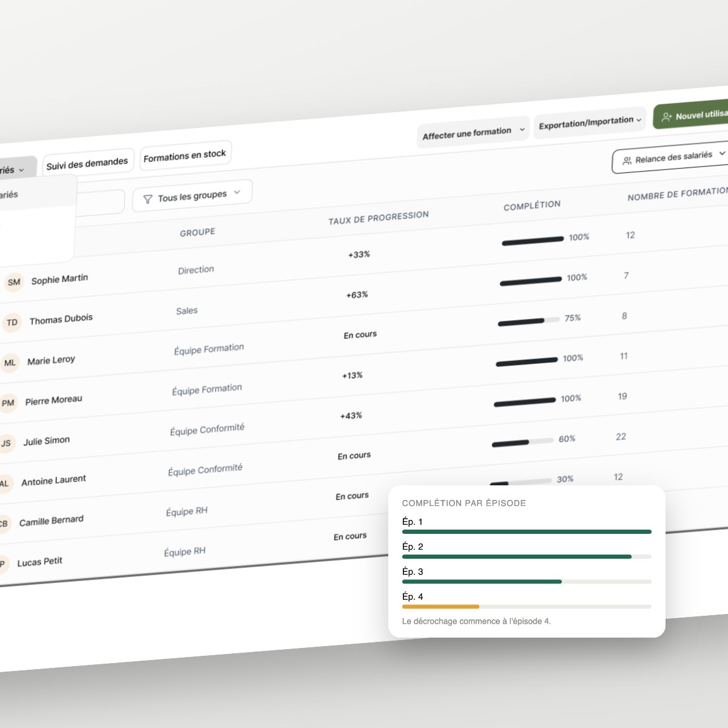Viewport: 728px width, 728px height.
Task: Click the COMPLÉTION column header
Action: point(532,206)
